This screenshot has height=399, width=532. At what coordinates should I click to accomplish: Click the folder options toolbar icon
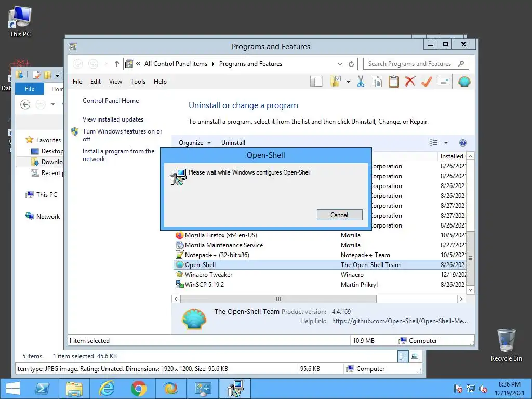[x=336, y=82]
